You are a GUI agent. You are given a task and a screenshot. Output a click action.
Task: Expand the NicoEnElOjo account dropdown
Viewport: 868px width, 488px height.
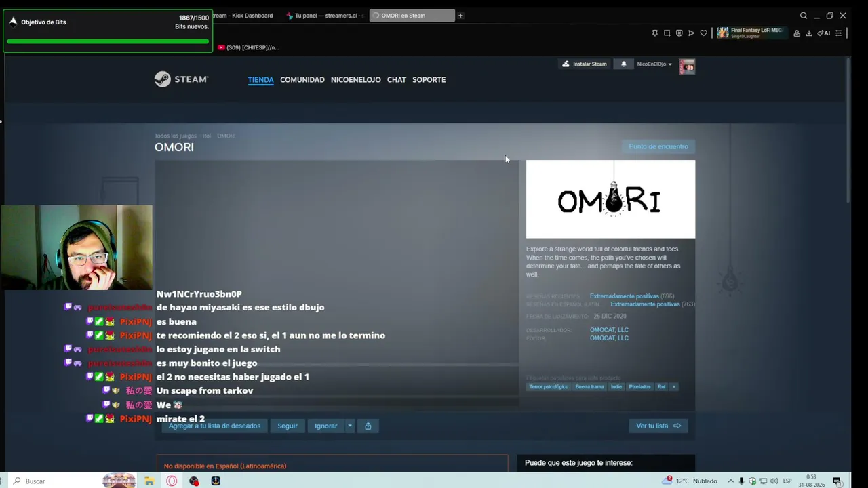pyautogui.click(x=654, y=64)
